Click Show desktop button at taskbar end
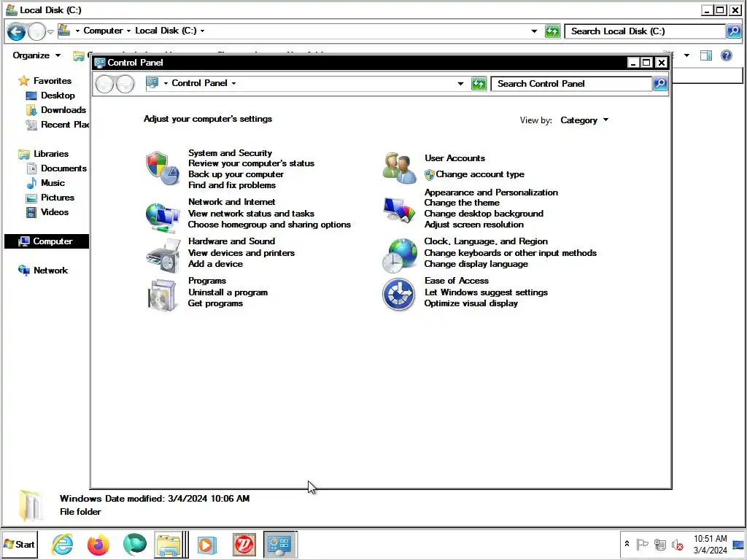Image resolution: width=747 pixels, height=560 pixels. coord(738,544)
